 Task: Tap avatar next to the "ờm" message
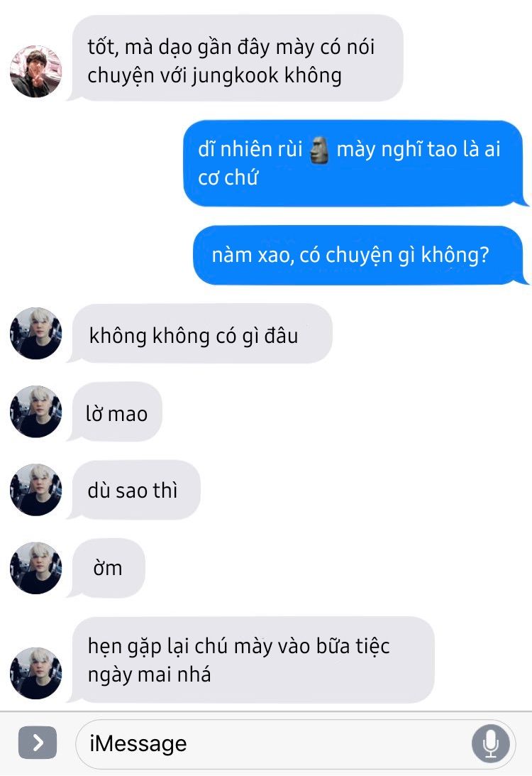(x=35, y=568)
